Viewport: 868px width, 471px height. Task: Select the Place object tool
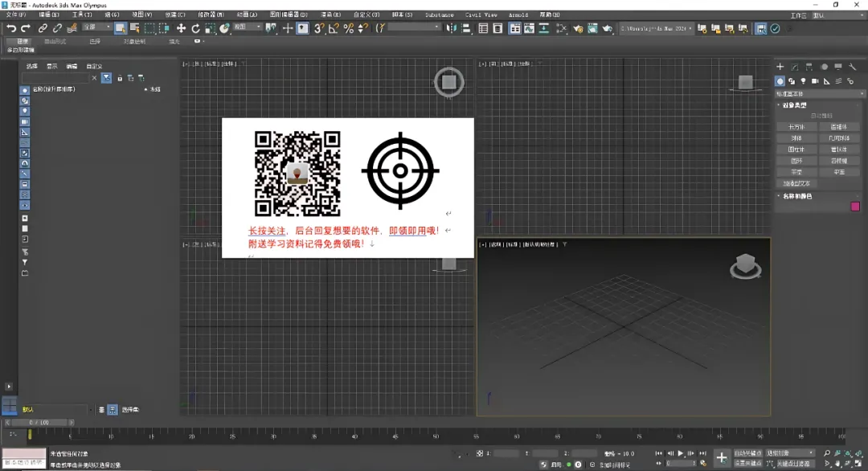coord(224,28)
